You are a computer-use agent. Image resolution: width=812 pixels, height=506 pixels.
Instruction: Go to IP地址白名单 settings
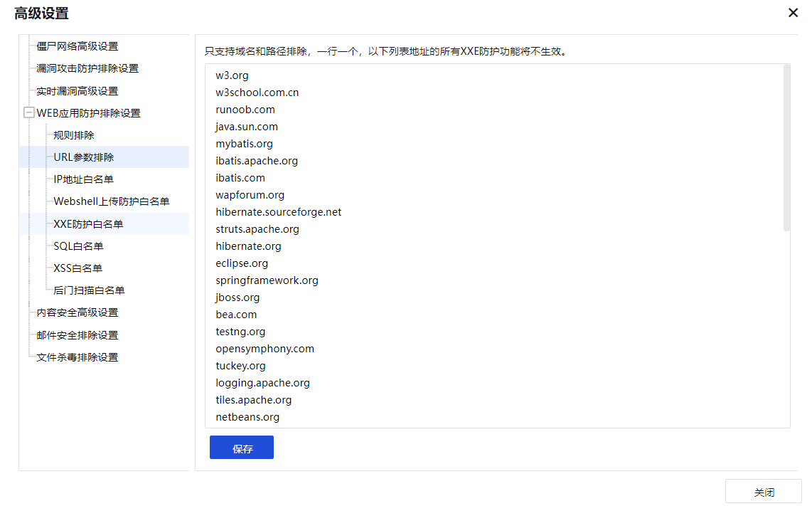[83, 179]
